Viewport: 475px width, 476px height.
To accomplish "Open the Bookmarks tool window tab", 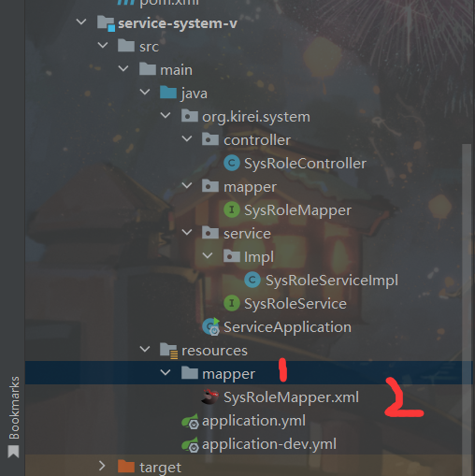I will coord(14,417).
